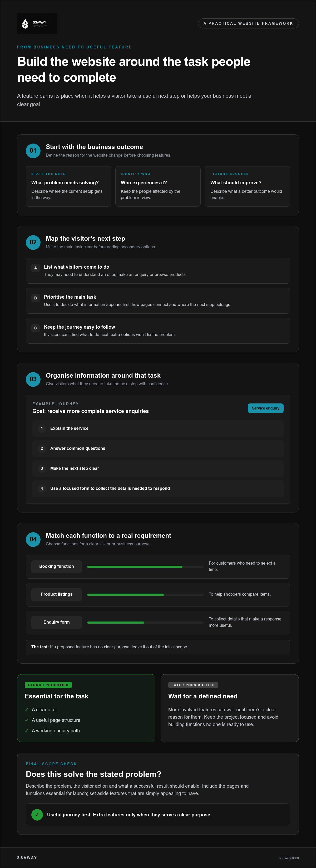Click the For customers who need to select a time text
This screenshot has width=316, height=868.
click(242, 566)
